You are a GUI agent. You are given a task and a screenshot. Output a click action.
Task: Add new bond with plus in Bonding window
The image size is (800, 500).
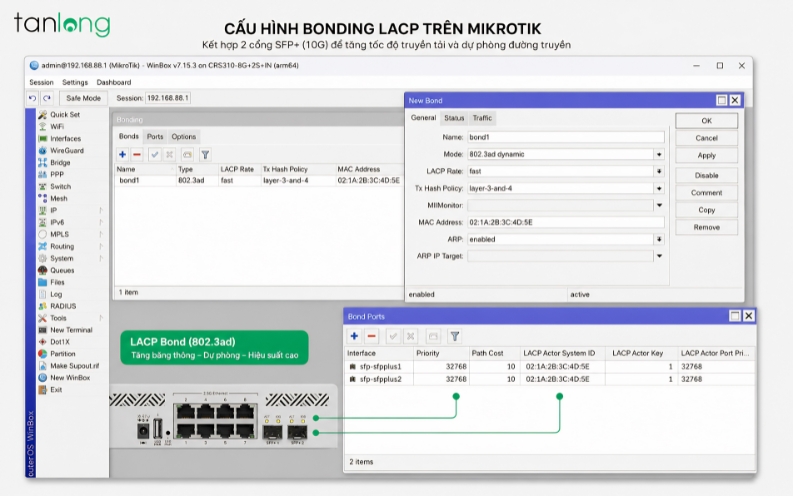click(123, 156)
